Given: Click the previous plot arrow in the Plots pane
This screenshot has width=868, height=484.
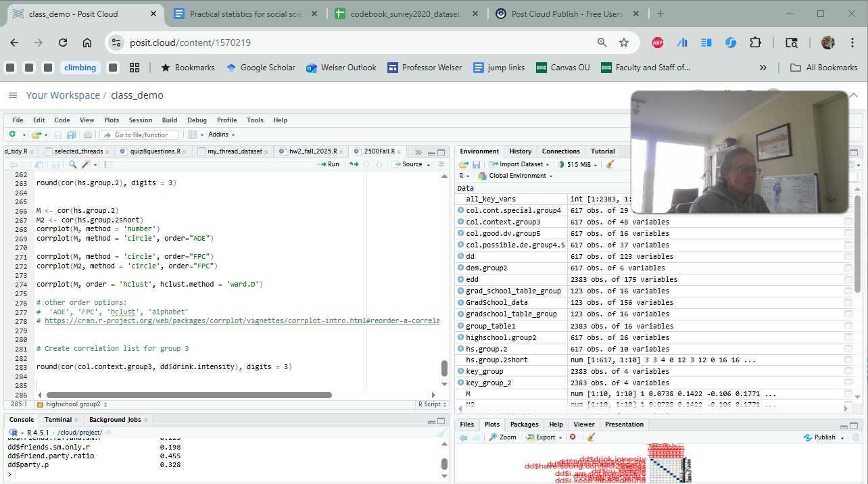Looking at the screenshot, I should click(463, 437).
